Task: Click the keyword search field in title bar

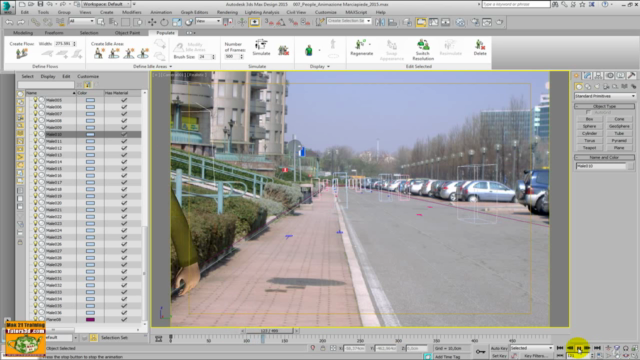Action: click(x=516, y=4)
